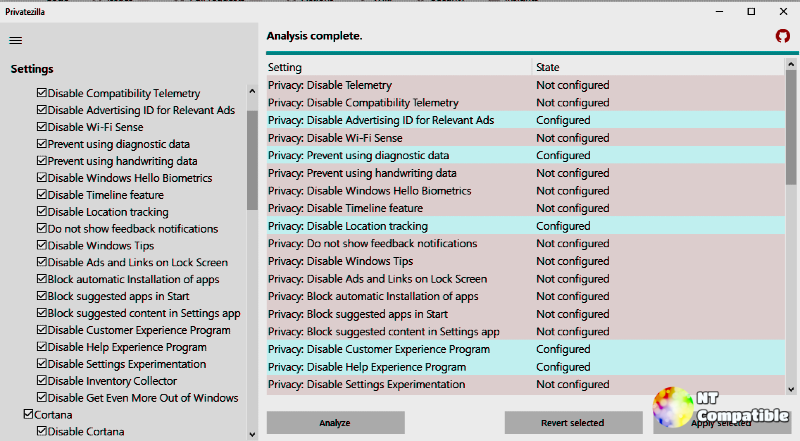Screen dimensions: 800x441
Task: Sort by the State column header
Action: pyautogui.click(x=656, y=67)
